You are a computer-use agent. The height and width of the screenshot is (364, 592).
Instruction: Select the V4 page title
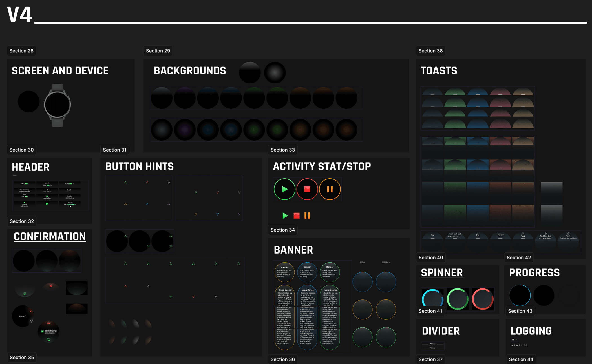pyautogui.click(x=19, y=15)
